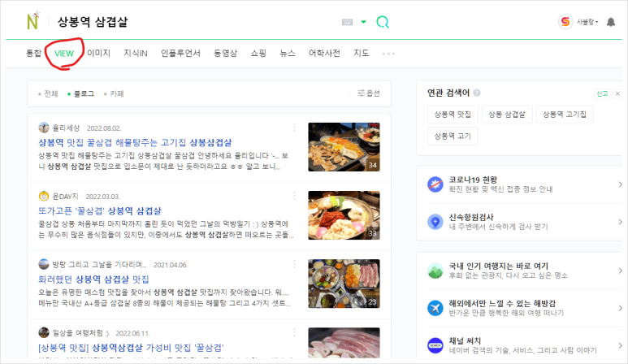Expand the search suggestions dropdown arrow
The width and height of the screenshot is (628, 364).
click(x=364, y=22)
